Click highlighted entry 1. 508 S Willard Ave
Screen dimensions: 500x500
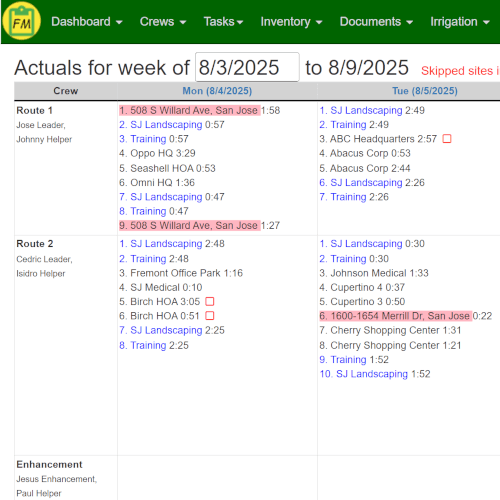coord(189,110)
